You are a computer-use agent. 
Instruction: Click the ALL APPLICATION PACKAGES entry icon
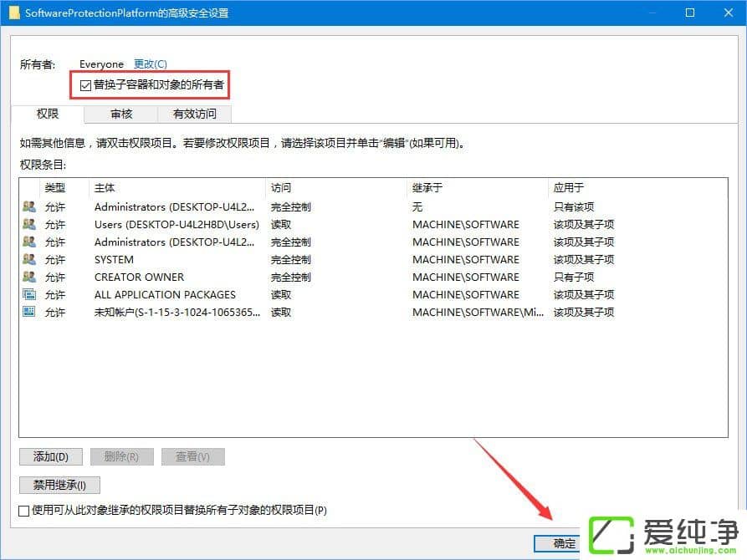tap(27, 294)
